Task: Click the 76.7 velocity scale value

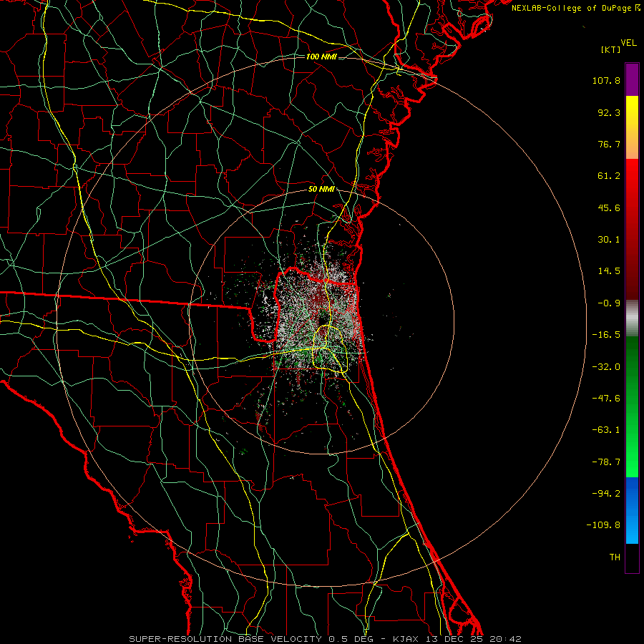Action: pos(609,144)
